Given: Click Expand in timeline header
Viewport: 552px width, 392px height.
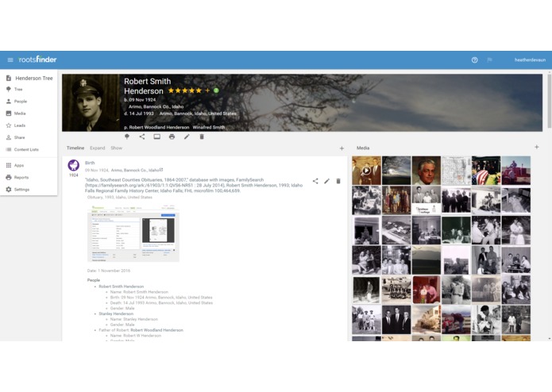Looking at the screenshot, I should (98, 148).
